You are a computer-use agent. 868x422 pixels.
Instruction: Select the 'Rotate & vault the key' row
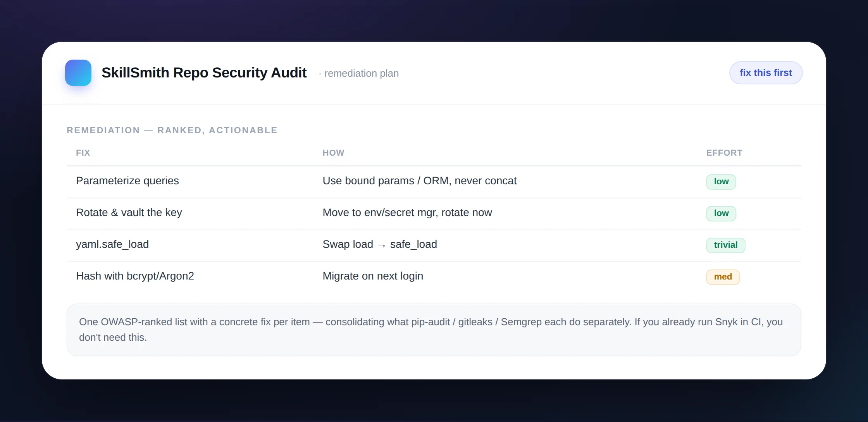click(x=434, y=213)
